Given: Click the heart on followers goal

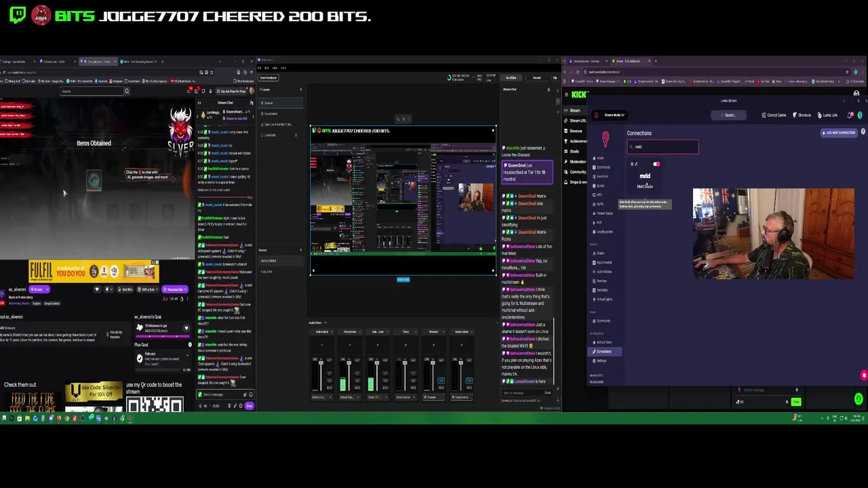Looking at the screenshot, I should 186,328.
